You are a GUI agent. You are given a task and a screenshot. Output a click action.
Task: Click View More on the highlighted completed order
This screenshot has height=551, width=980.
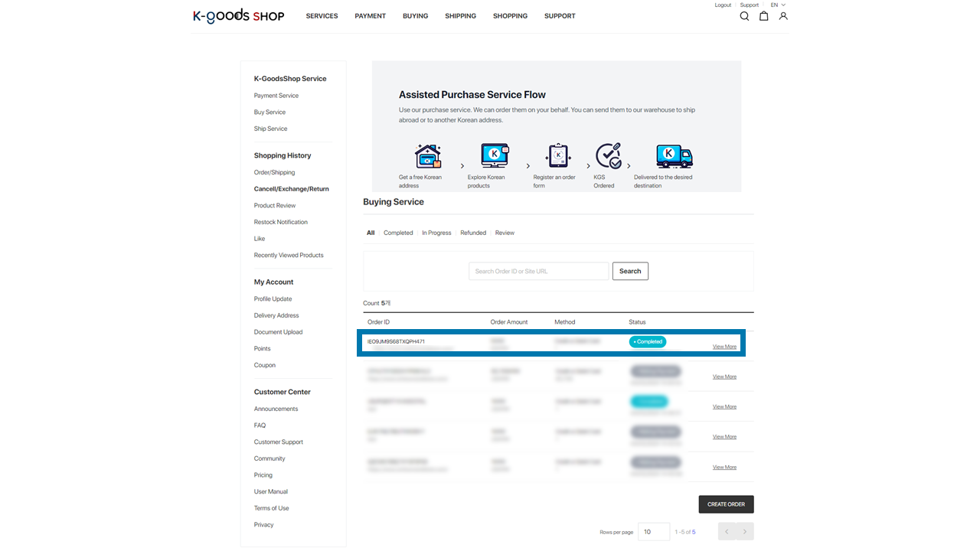pyautogui.click(x=724, y=347)
